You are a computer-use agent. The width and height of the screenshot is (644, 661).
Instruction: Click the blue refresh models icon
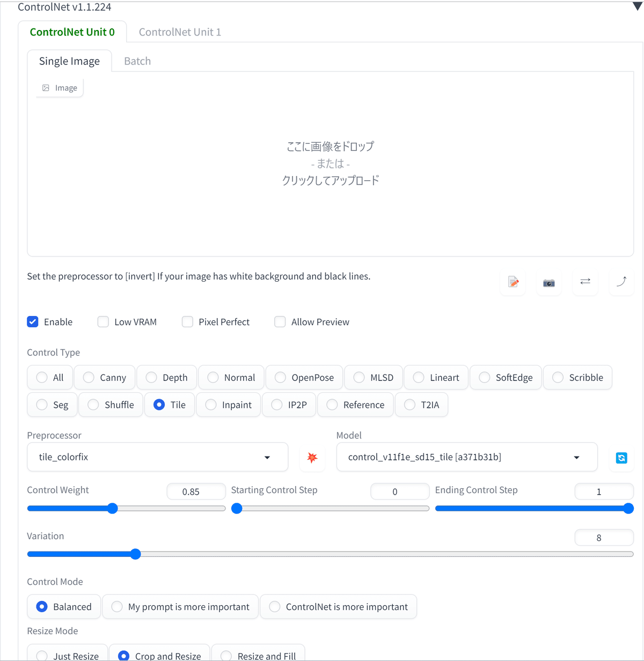[x=621, y=458]
